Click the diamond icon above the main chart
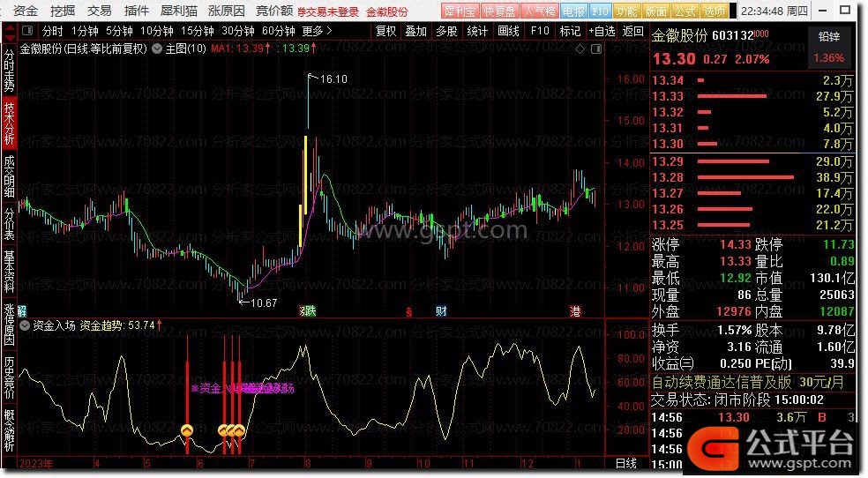868x478 pixels. click(x=580, y=49)
